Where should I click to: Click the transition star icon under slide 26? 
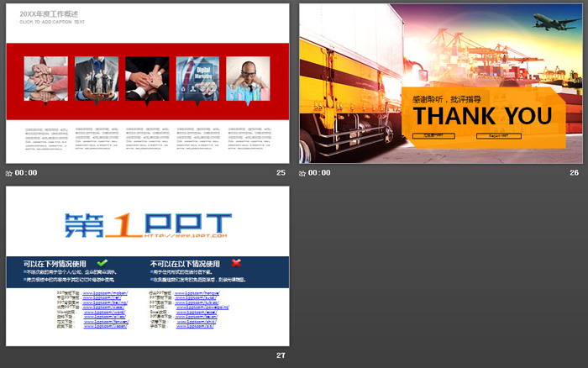(x=303, y=173)
